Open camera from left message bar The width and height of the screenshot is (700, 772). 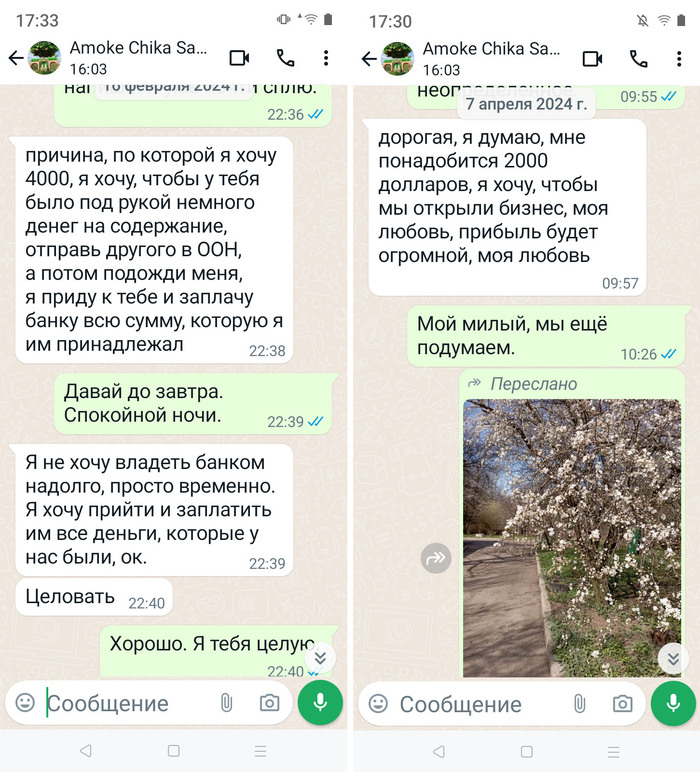pyautogui.click(x=269, y=703)
